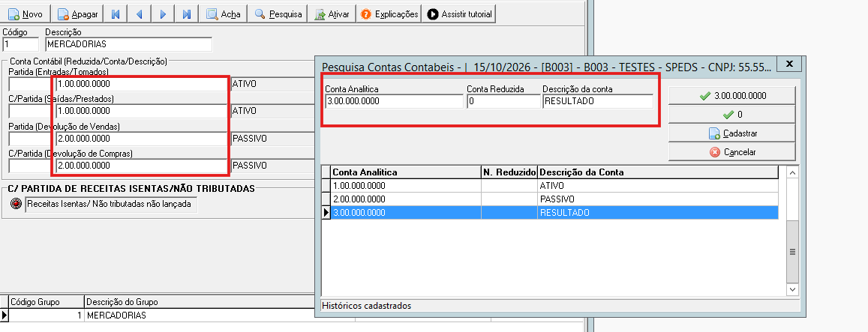
Task: Click Cadastrar button in dialog
Action: (x=731, y=133)
